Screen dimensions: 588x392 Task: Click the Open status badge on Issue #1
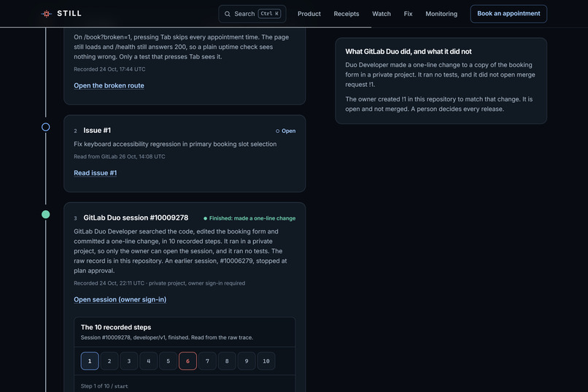[286, 131]
